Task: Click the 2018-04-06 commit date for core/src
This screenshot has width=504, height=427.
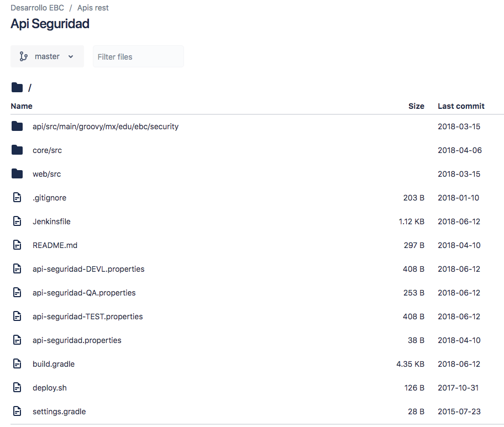Action: click(x=460, y=150)
